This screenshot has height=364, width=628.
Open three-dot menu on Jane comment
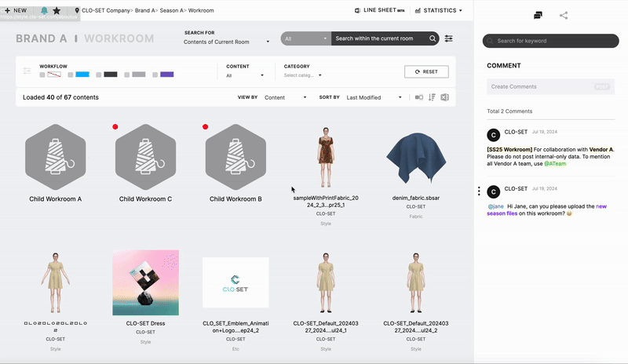pos(479,191)
